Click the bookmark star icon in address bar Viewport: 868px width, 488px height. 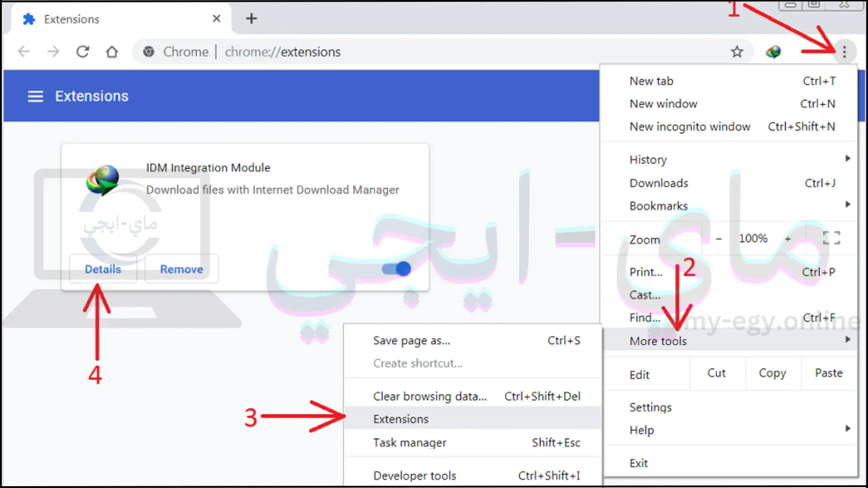(737, 52)
